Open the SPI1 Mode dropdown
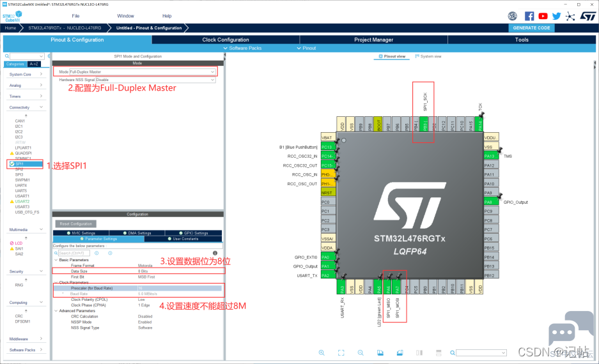This screenshot has width=599, height=364. point(142,72)
